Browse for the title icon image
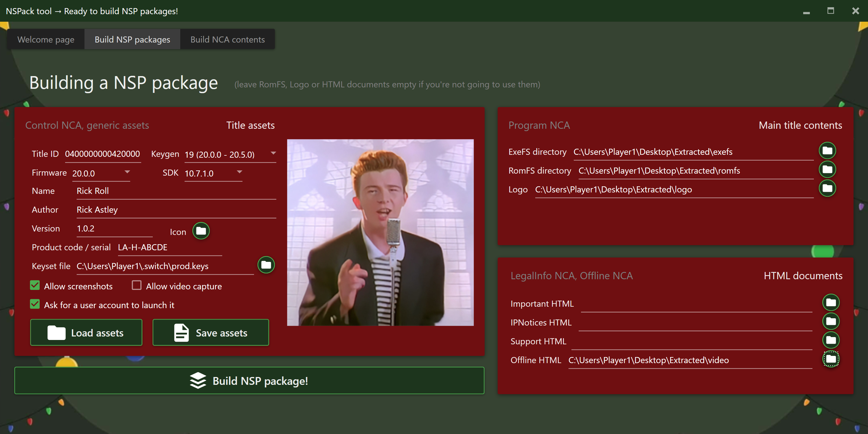868x434 pixels. click(x=201, y=231)
